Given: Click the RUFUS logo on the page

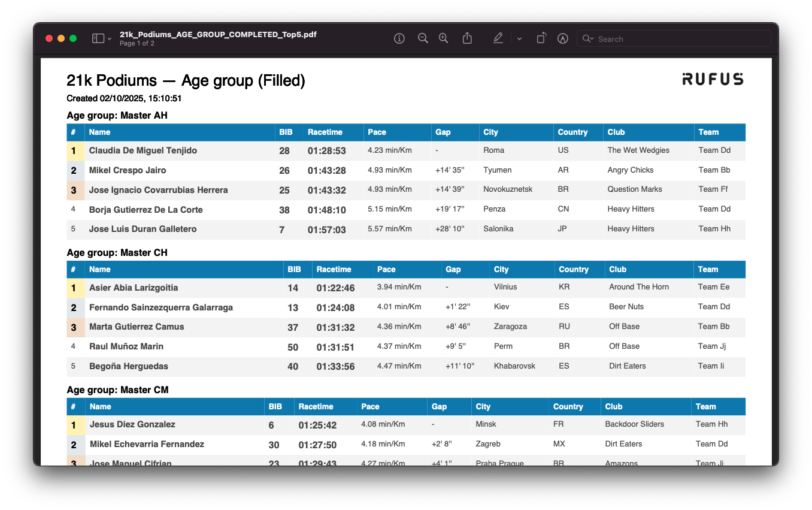Looking at the screenshot, I should 713,79.
